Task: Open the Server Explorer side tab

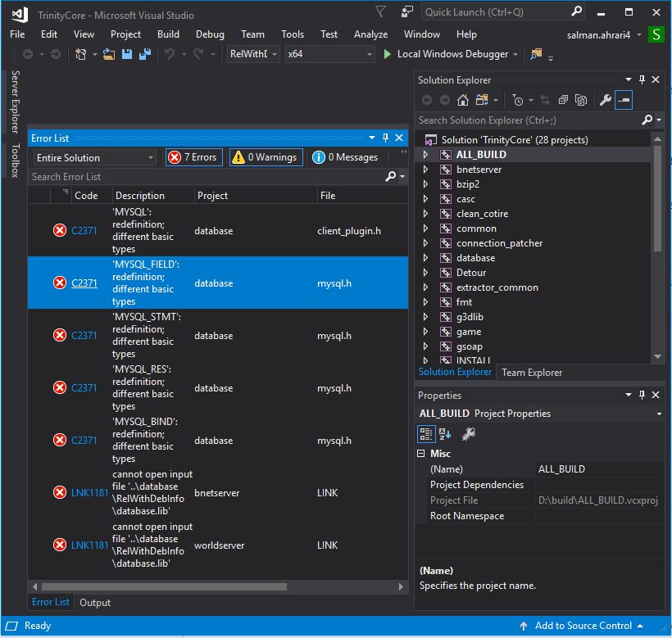Action: (16, 102)
